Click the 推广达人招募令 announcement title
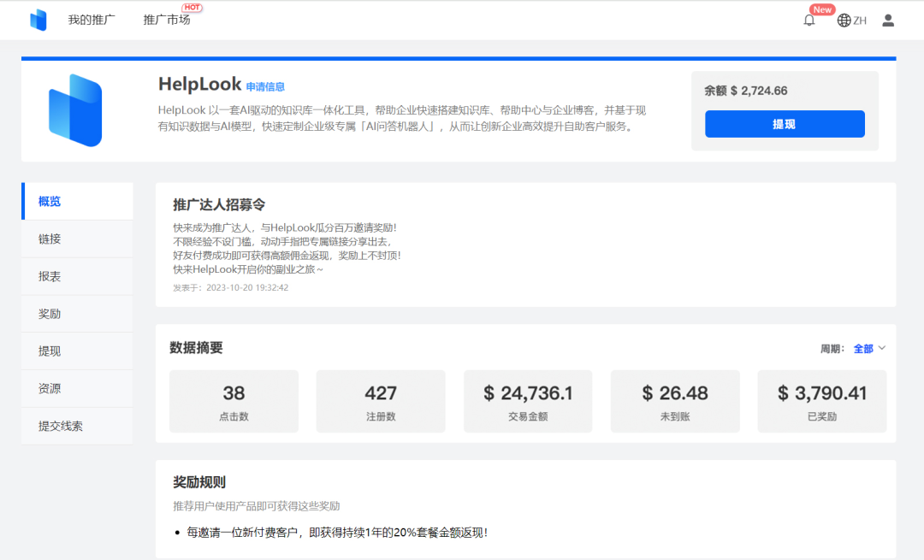Image resolution: width=924 pixels, height=560 pixels. point(219,205)
